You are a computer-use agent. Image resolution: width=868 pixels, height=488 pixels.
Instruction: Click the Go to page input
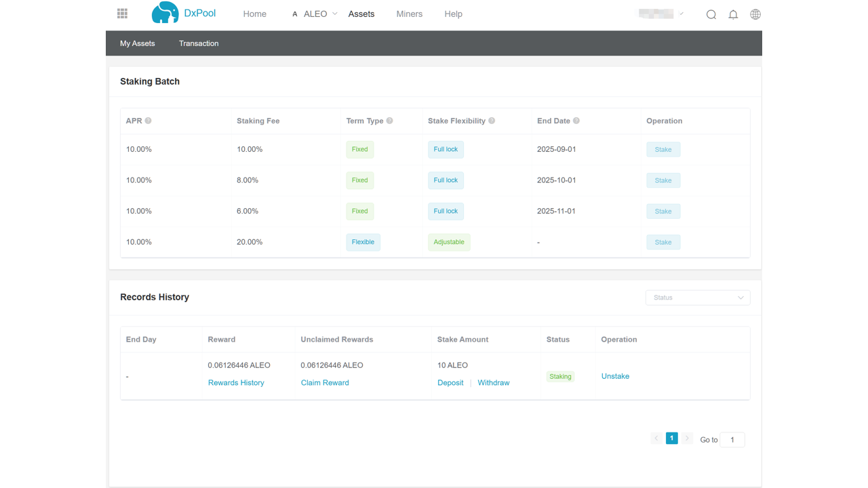732,440
